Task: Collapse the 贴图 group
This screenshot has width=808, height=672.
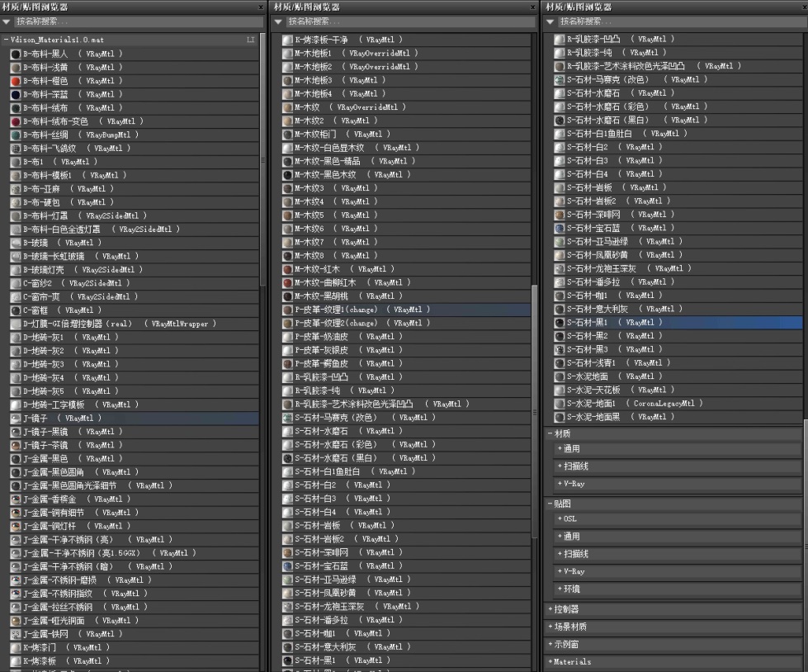Action: tap(550, 504)
